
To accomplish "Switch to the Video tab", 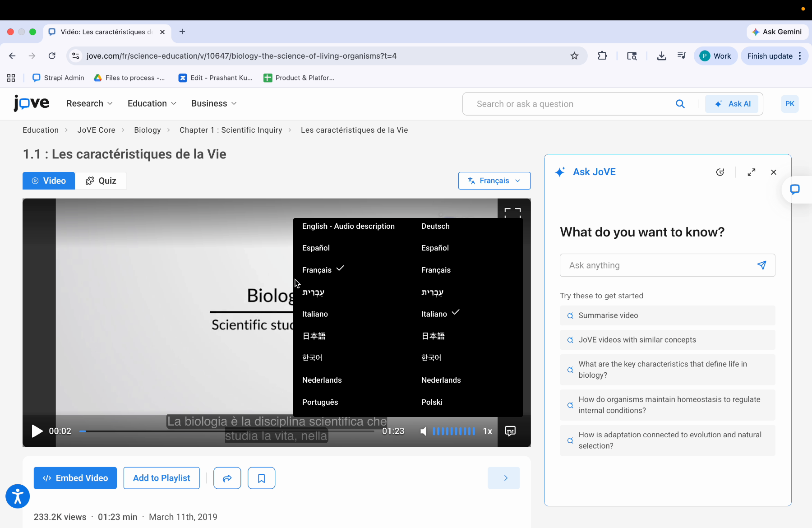I will pos(49,181).
